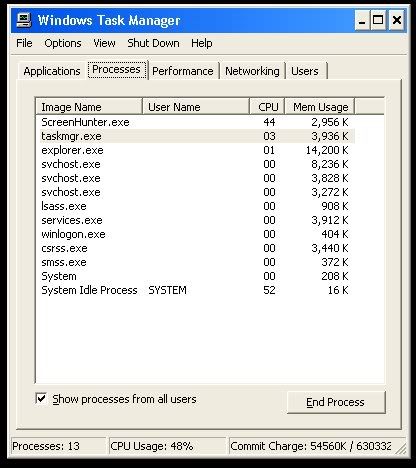This screenshot has width=416, height=468.
Task: Sort by the CPU column header
Action: [267, 107]
